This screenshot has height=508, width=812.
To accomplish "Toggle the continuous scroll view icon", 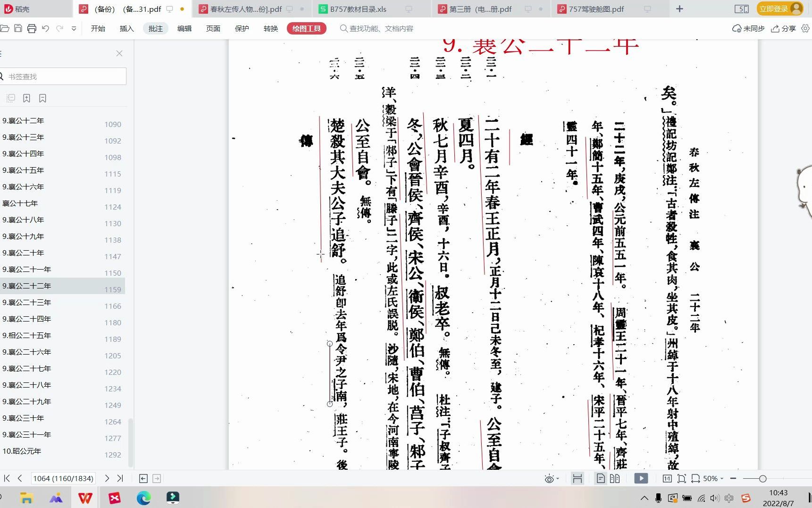I will [x=577, y=478].
